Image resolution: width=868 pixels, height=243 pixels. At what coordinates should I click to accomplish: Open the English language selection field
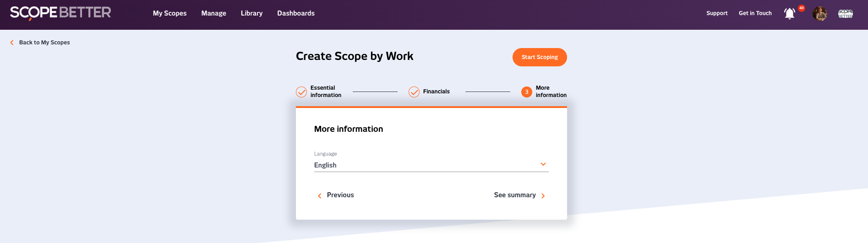[426, 165]
